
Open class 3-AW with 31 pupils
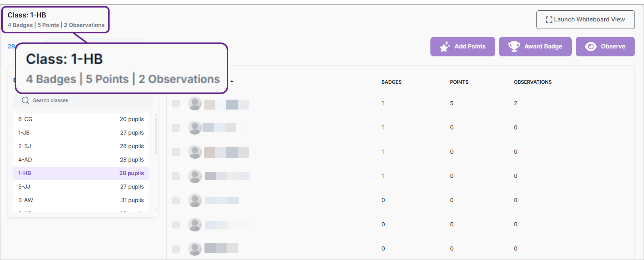point(81,200)
